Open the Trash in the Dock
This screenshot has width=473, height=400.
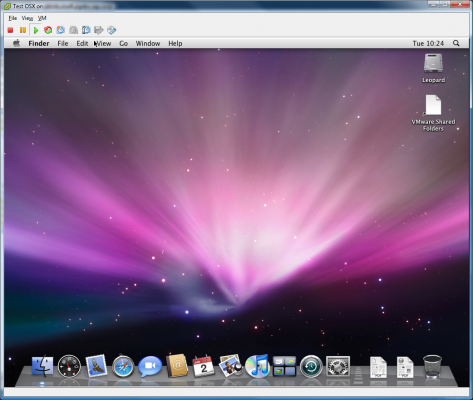432,366
